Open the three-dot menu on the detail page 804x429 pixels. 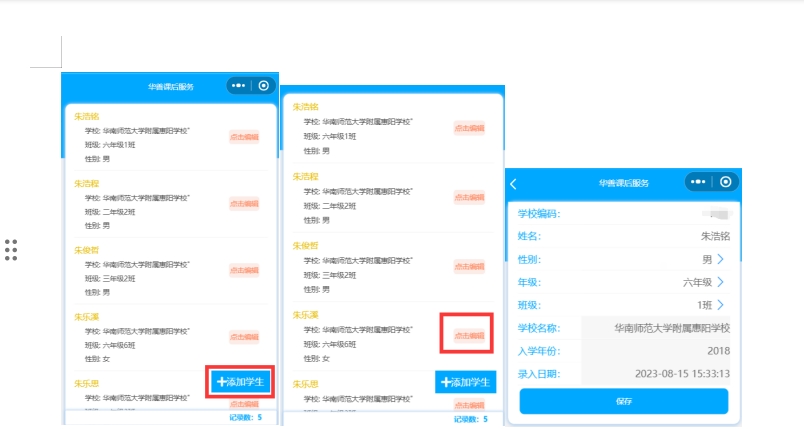pos(698,182)
